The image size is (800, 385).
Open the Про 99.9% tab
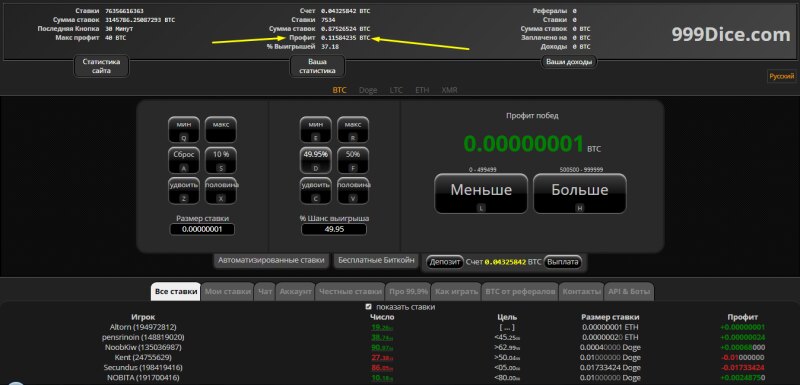pos(409,292)
